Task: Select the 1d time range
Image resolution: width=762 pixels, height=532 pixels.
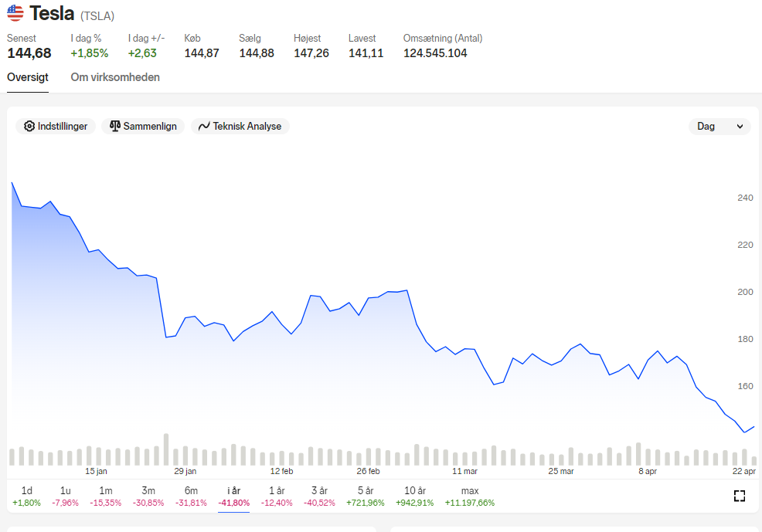Action: tap(27, 496)
